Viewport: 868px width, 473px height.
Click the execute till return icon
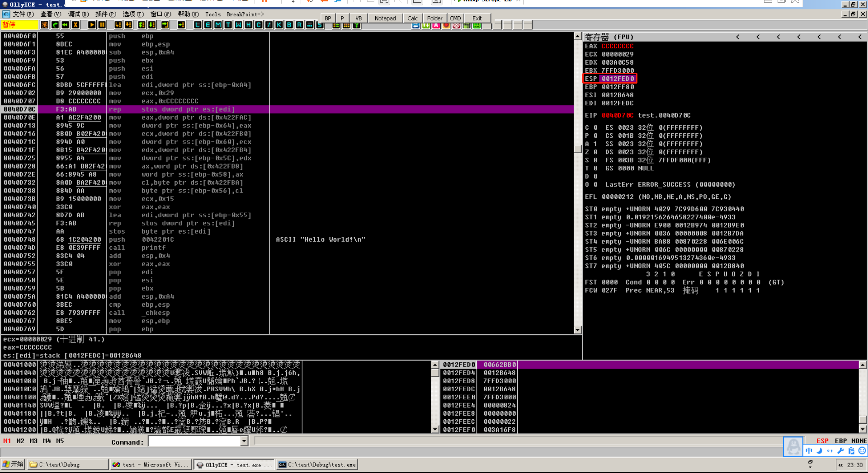pos(165,25)
